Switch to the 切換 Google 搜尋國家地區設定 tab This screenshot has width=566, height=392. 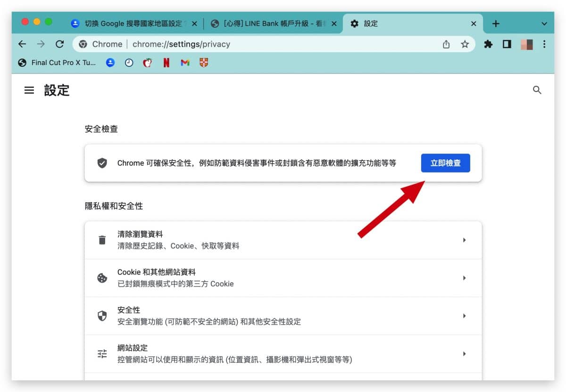point(133,24)
